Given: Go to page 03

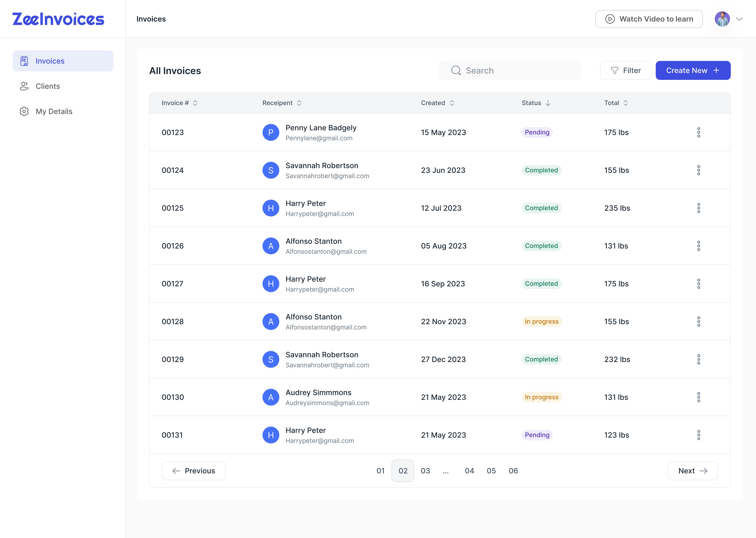Looking at the screenshot, I should click(x=425, y=471).
